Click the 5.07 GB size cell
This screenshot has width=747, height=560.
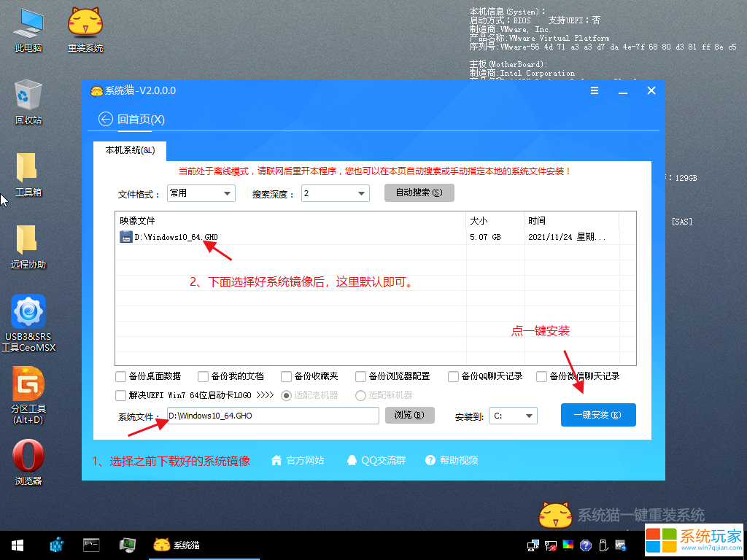tap(485, 237)
